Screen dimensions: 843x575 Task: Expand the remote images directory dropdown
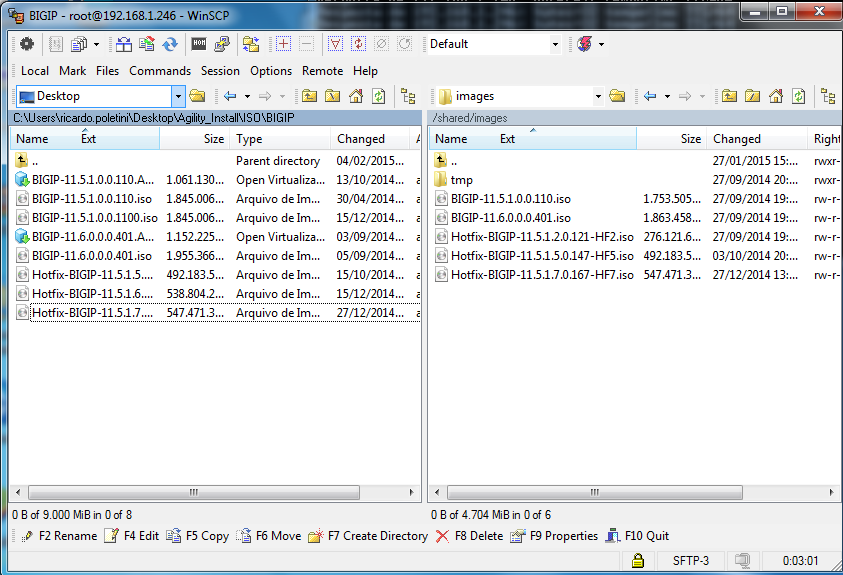598,96
